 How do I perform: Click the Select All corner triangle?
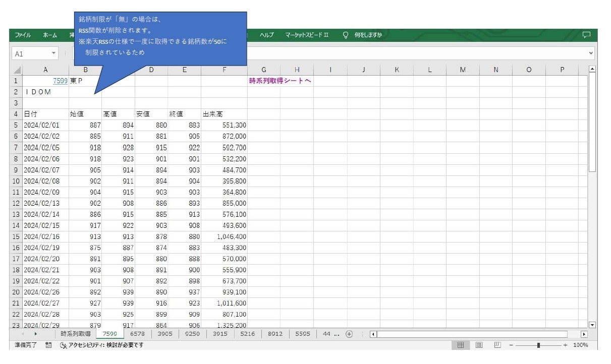pyautogui.click(x=16, y=71)
